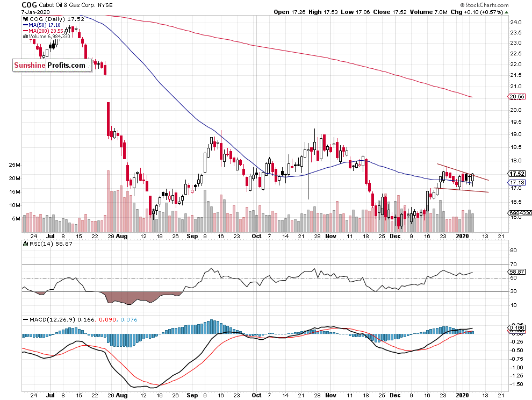The width and height of the screenshot is (532, 400).
Task: Click Aug under the price panel
Action: tap(122, 237)
